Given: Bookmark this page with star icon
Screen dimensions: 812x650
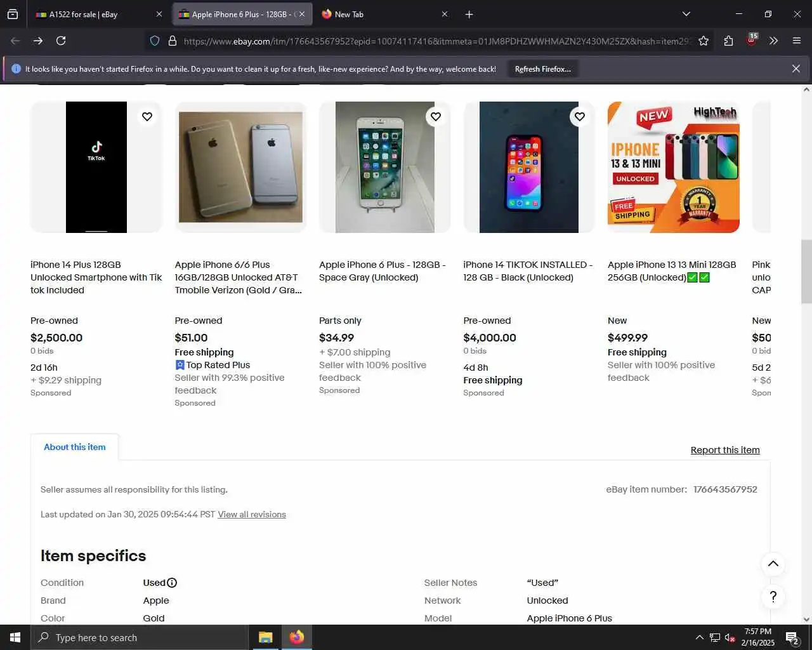Looking at the screenshot, I should point(704,41).
